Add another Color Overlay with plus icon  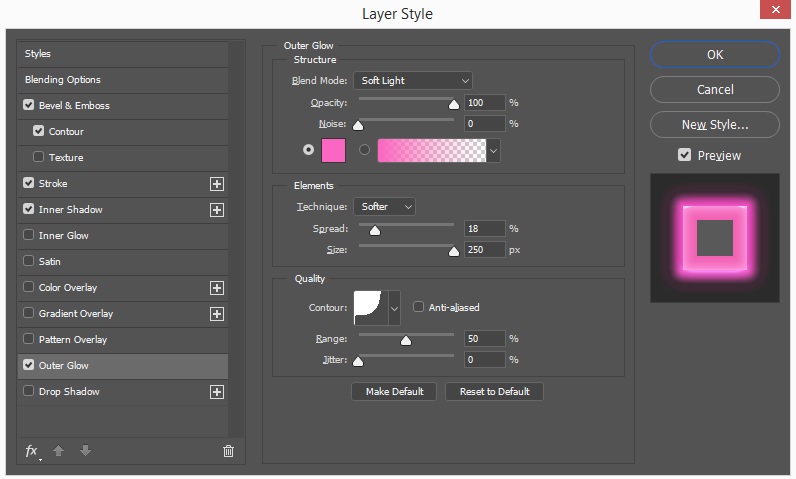tap(216, 288)
